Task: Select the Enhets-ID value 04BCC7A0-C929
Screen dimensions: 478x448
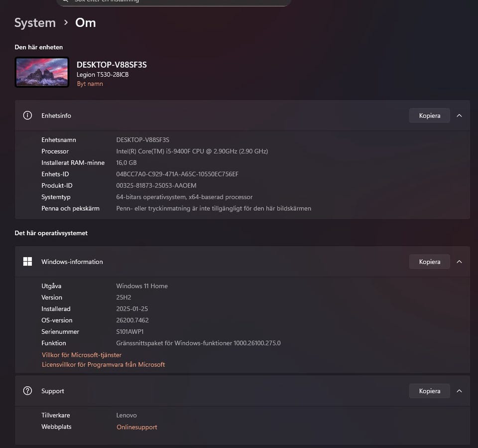Action: (177, 174)
